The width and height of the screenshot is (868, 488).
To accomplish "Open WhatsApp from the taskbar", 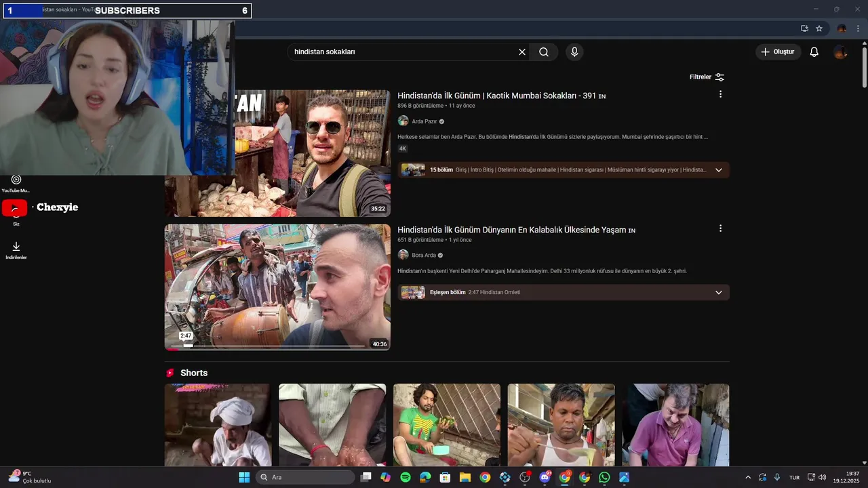I will 604,477.
